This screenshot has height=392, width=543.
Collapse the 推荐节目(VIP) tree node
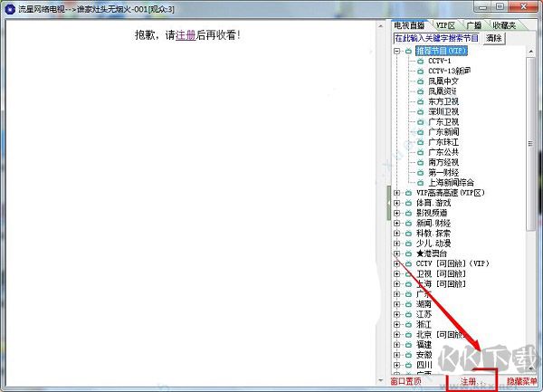[x=396, y=51]
